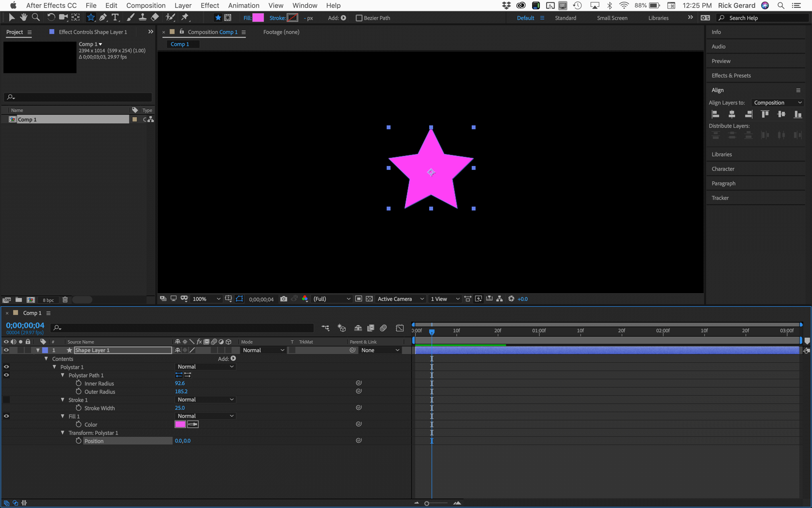
Task: Open the show channel color management icon
Action: (305, 299)
